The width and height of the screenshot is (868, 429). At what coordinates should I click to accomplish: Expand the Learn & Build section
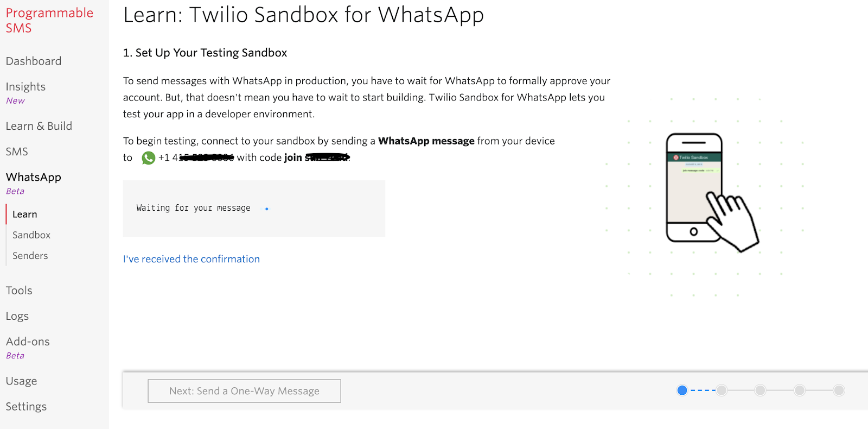(39, 126)
